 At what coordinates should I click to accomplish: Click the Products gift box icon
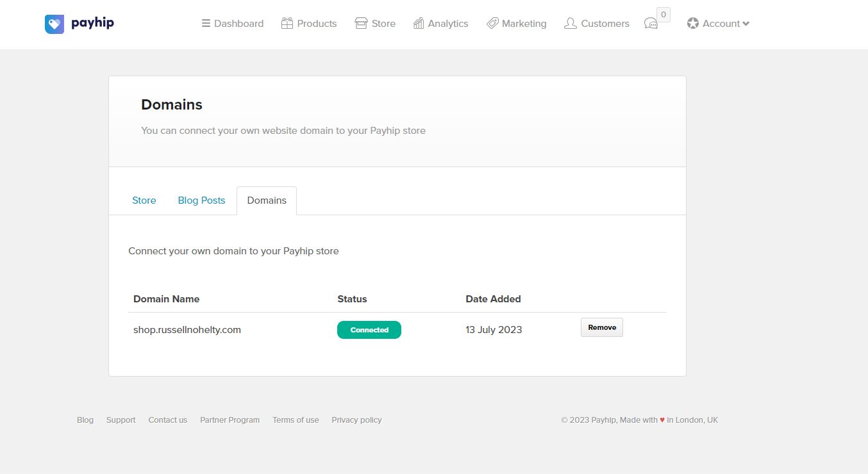coord(287,24)
